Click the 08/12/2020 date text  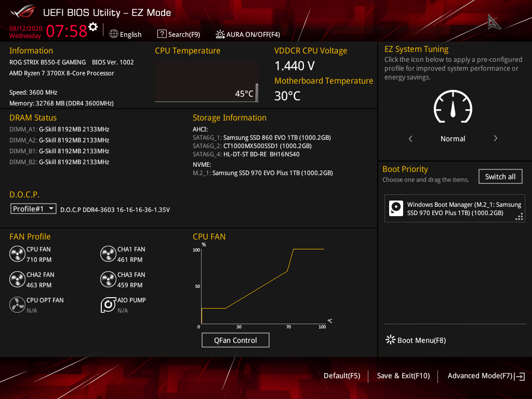tap(26, 29)
